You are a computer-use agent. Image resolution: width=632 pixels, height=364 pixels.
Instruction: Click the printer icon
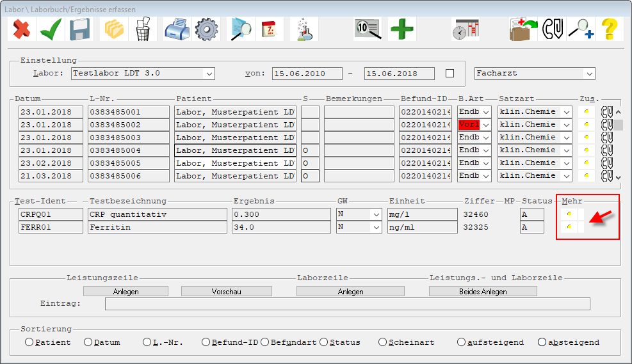[177, 29]
